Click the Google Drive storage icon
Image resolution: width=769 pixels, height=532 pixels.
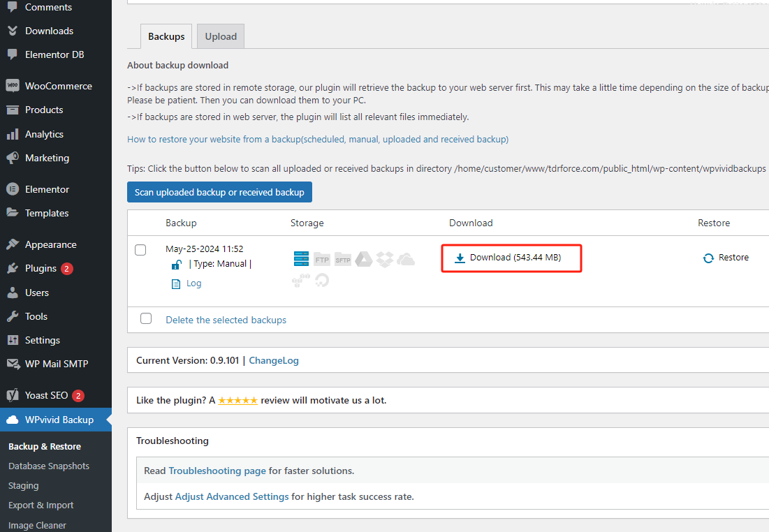[363, 260]
